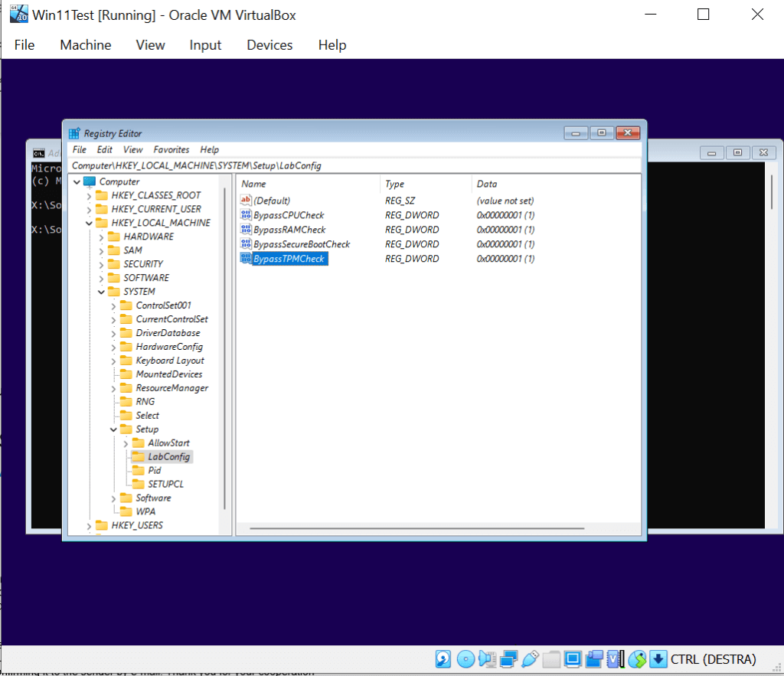
Task: Click the HKEY_USERS folder icon
Action: click(102, 525)
